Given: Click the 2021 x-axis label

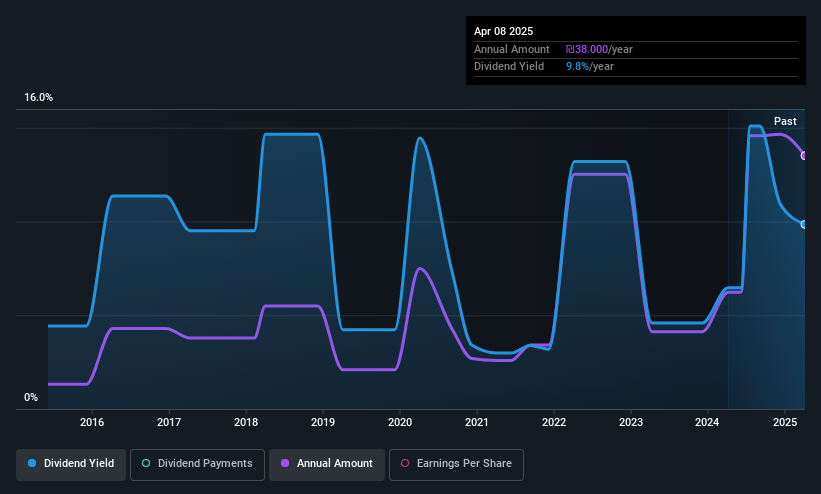Looking at the screenshot, I should 476,422.
